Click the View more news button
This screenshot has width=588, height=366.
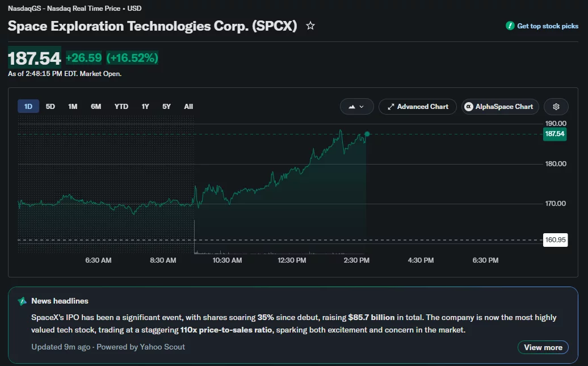coord(543,347)
